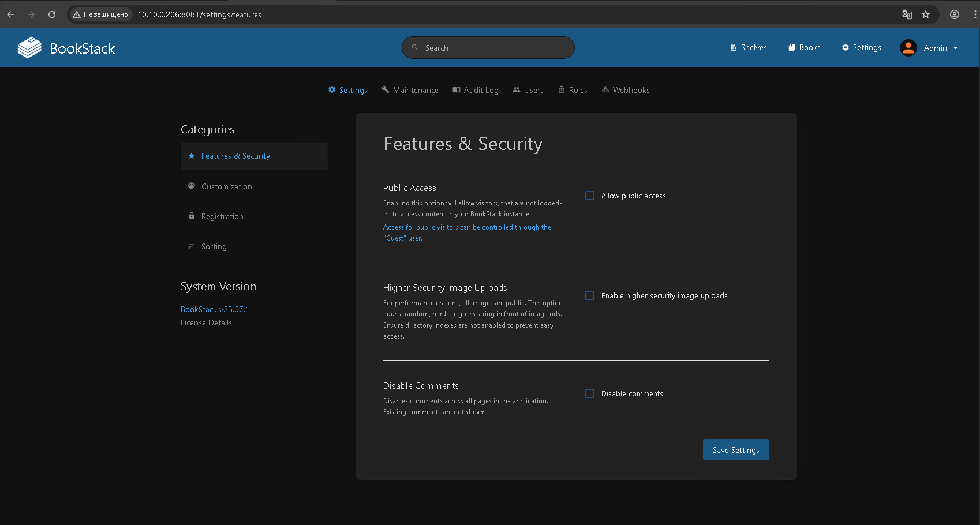
Task: Click 'Higher Security Image Uploads' heading
Action: point(445,287)
